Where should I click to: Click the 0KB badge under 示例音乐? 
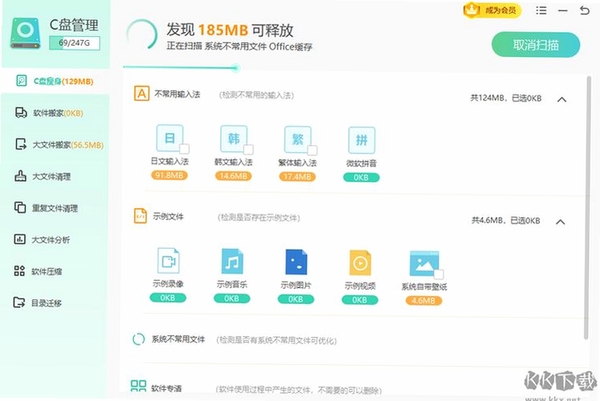click(x=232, y=298)
